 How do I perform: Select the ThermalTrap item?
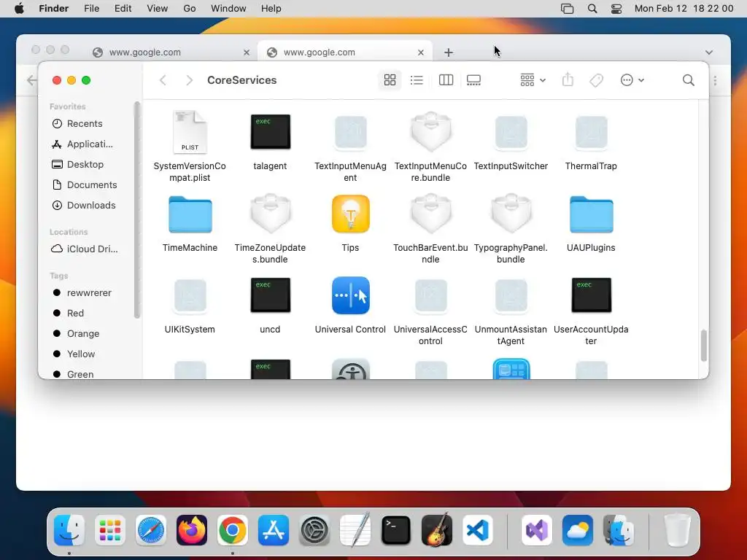pos(591,132)
